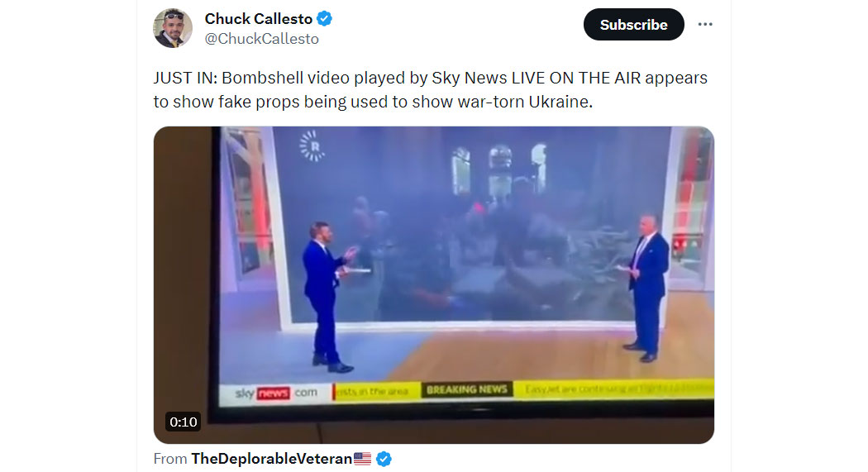
Task: Click the BREAKING NEWS banner in the video
Action: [467, 389]
